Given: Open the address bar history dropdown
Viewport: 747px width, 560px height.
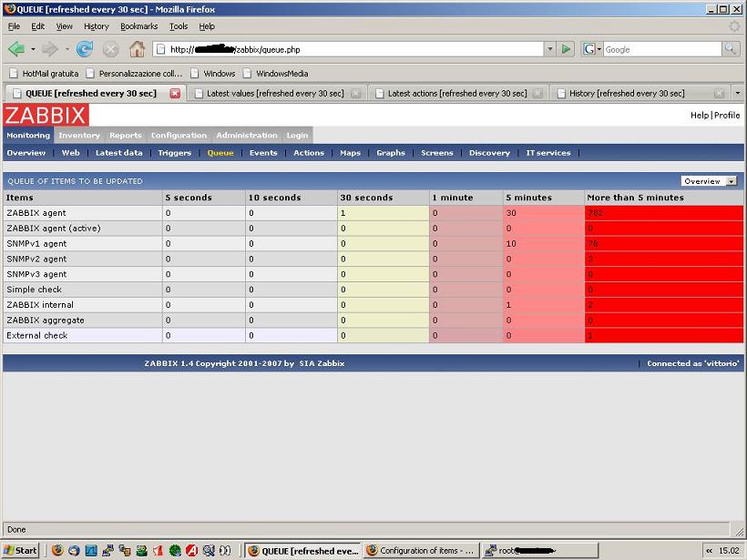Looking at the screenshot, I should (x=550, y=49).
